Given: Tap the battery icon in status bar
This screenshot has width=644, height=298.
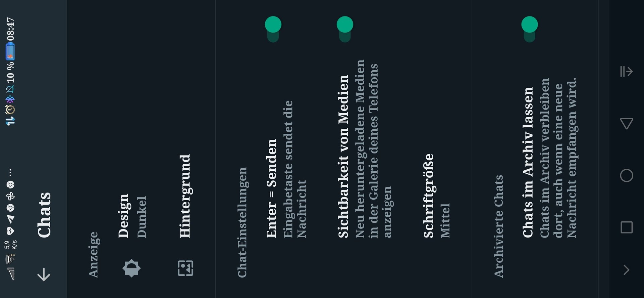Looking at the screenshot, I should (10, 51).
